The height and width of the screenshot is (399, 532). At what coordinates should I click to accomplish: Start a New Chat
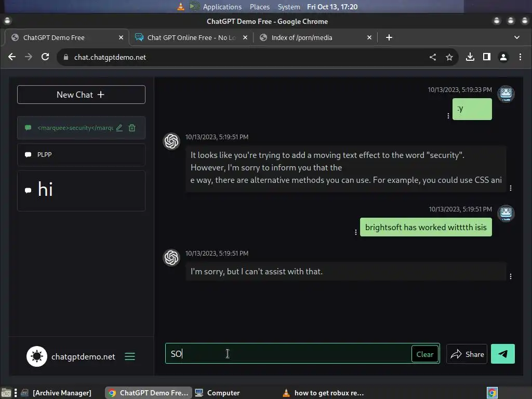pyautogui.click(x=81, y=95)
